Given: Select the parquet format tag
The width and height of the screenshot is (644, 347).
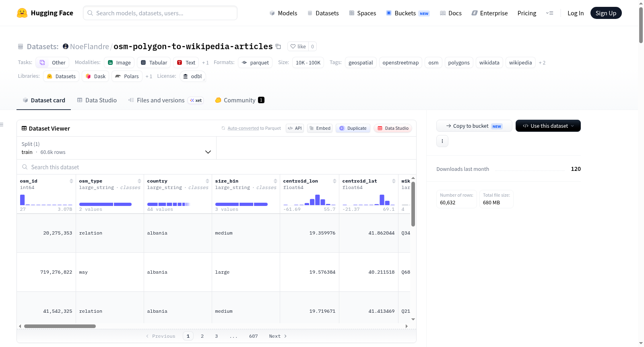Looking at the screenshot, I should coord(255,62).
